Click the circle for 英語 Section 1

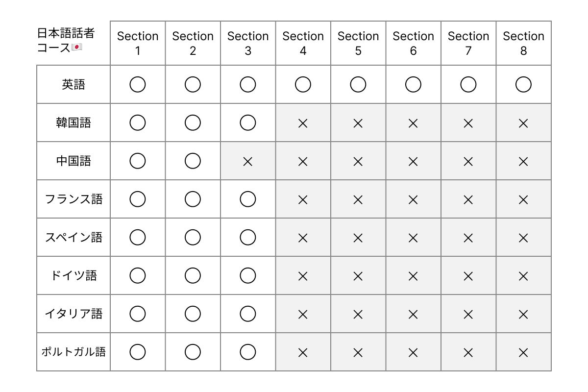coord(138,85)
